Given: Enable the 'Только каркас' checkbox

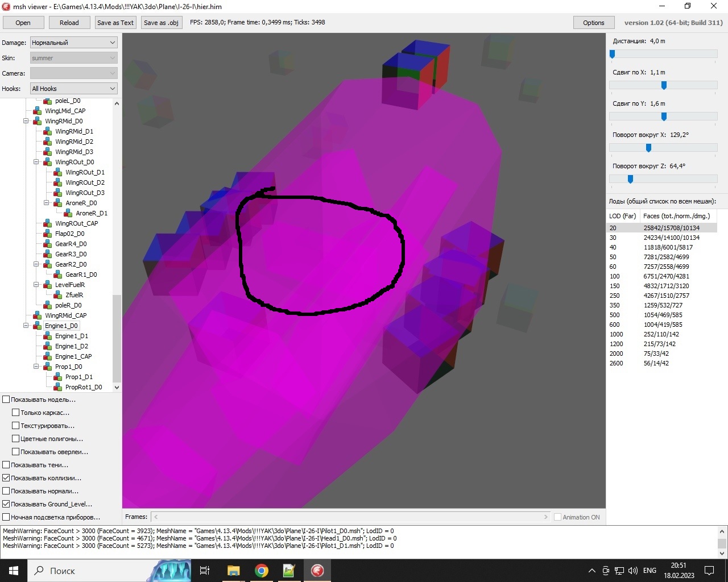Looking at the screenshot, I should [16, 413].
